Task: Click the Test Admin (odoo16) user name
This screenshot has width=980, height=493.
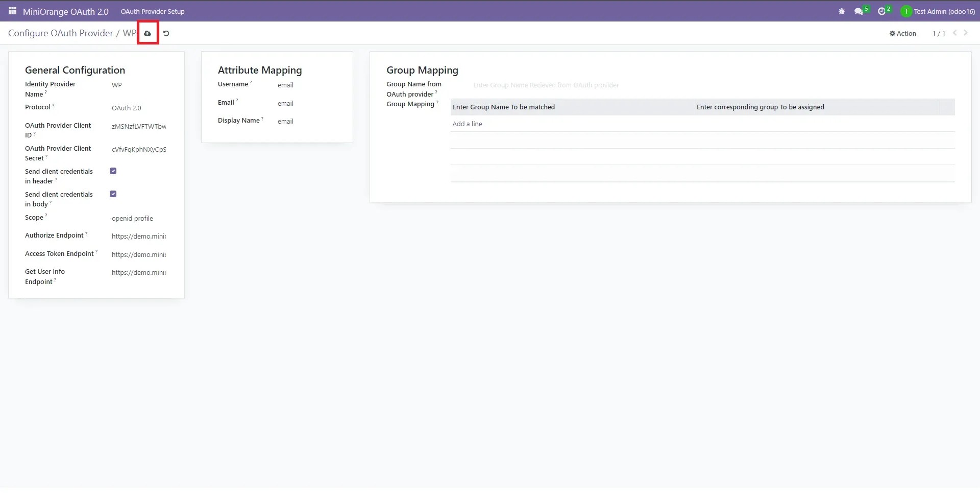Action: pos(943,11)
